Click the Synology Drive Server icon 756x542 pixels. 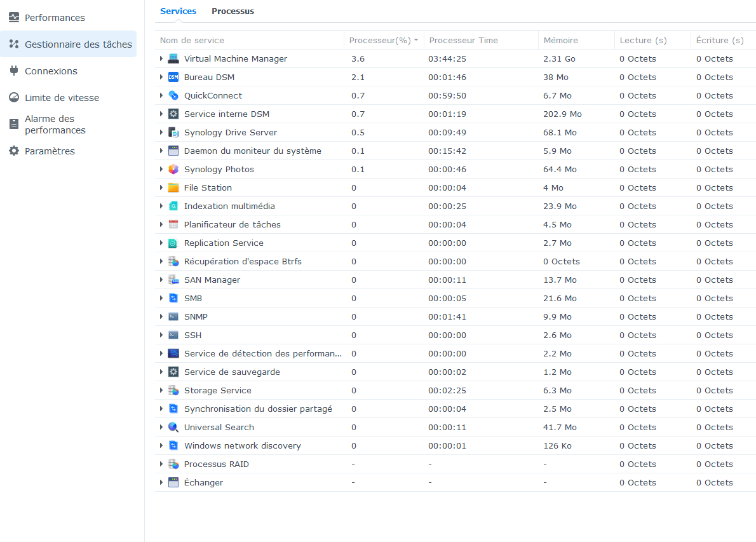(x=173, y=133)
